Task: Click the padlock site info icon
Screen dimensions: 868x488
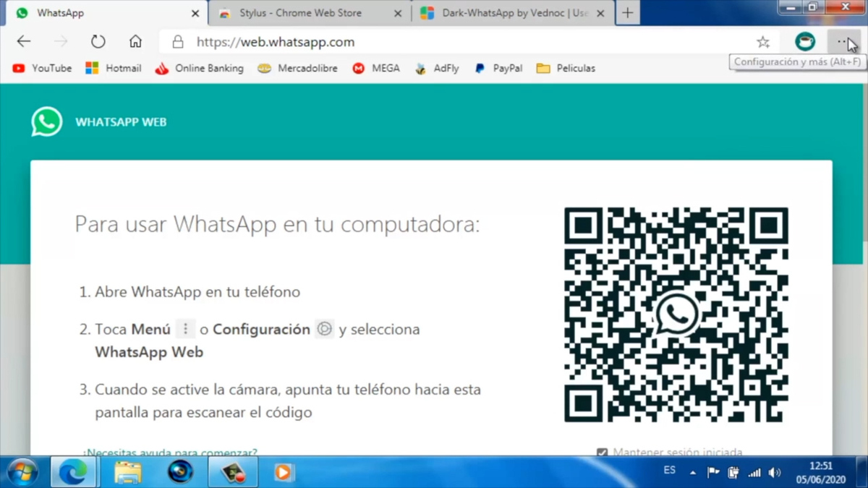Action: (x=178, y=42)
